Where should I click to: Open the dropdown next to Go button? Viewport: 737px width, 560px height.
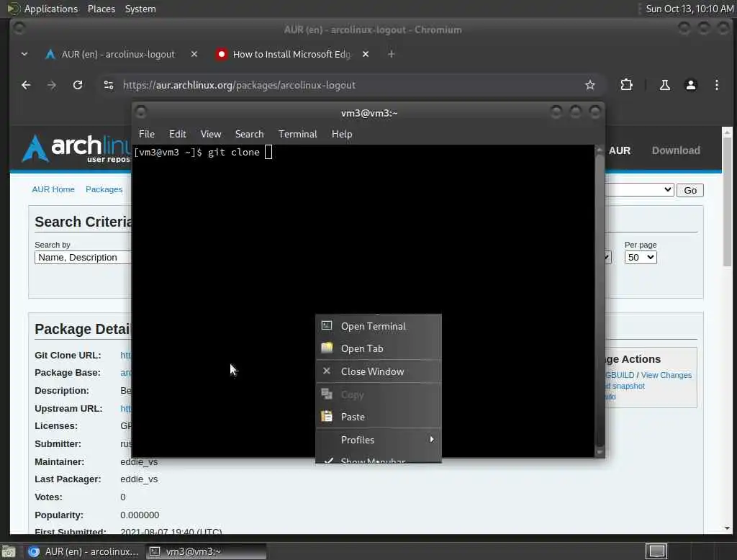pyautogui.click(x=639, y=190)
